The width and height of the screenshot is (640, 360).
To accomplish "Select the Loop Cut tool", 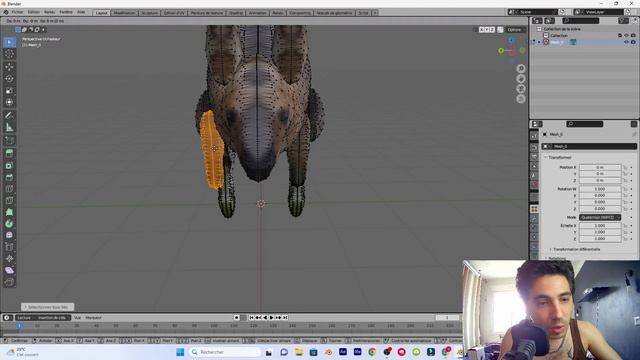I will (9, 189).
